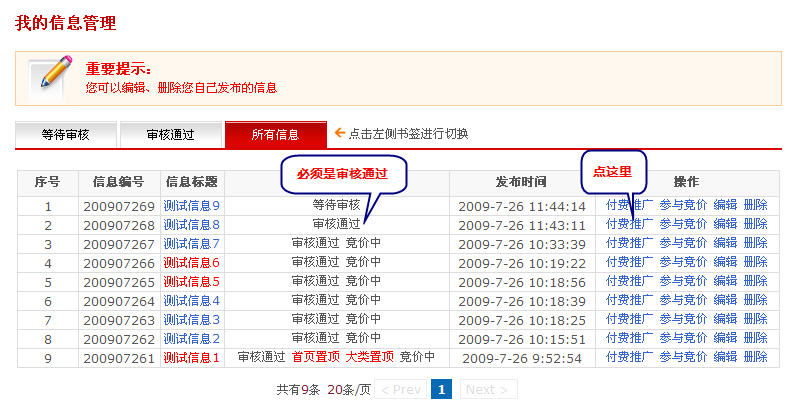
Task: Click 删除 in the 测试信息1 row
Action: pyautogui.click(x=755, y=357)
